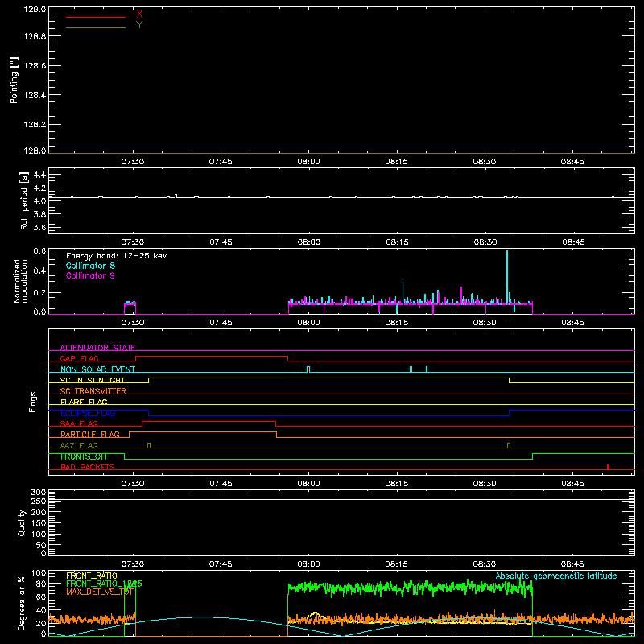Select the red X legend label
This screenshot has width=644, height=644.
139,14
